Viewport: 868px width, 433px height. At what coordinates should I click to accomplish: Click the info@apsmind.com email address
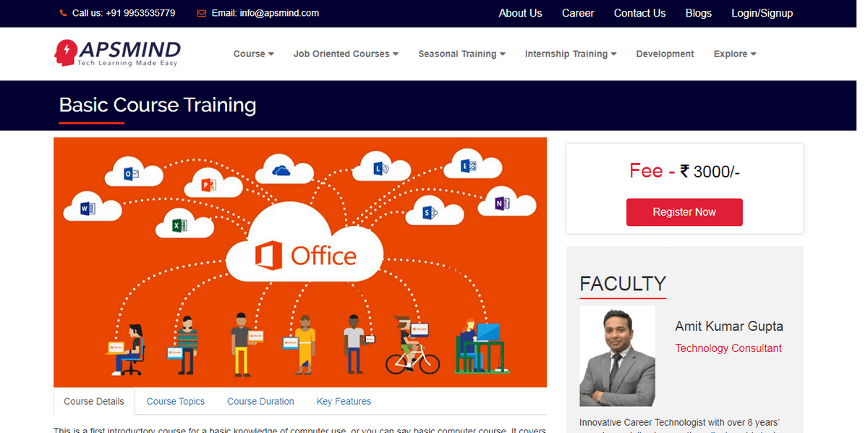click(x=279, y=13)
